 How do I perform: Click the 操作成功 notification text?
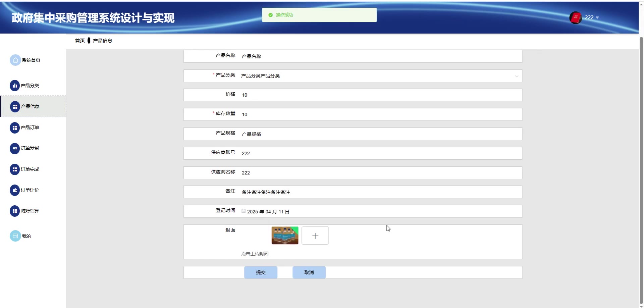click(284, 15)
